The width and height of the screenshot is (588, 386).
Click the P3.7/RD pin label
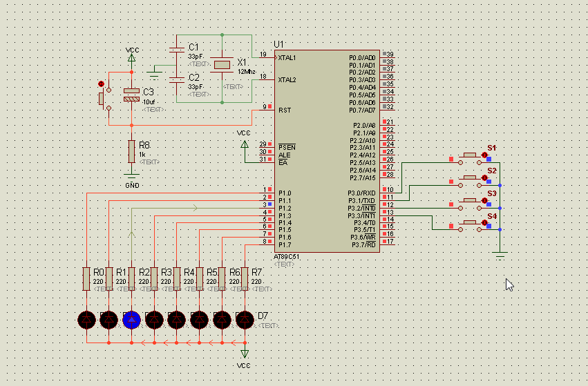tap(363, 245)
